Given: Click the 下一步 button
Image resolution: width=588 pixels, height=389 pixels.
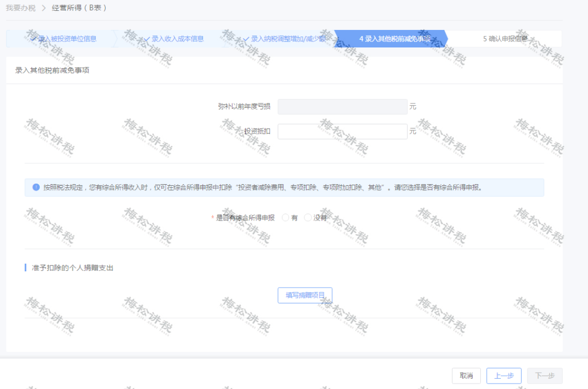Looking at the screenshot, I should pyautogui.click(x=544, y=376).
